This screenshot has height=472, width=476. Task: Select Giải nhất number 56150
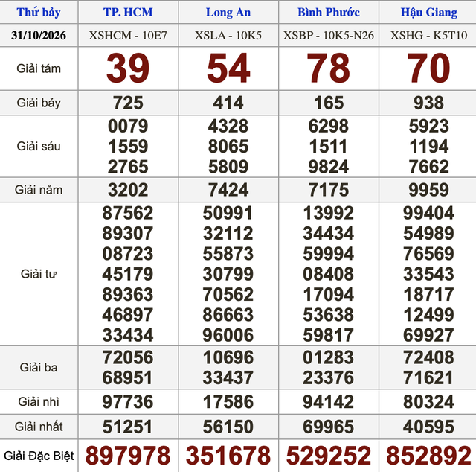point(228,427)
